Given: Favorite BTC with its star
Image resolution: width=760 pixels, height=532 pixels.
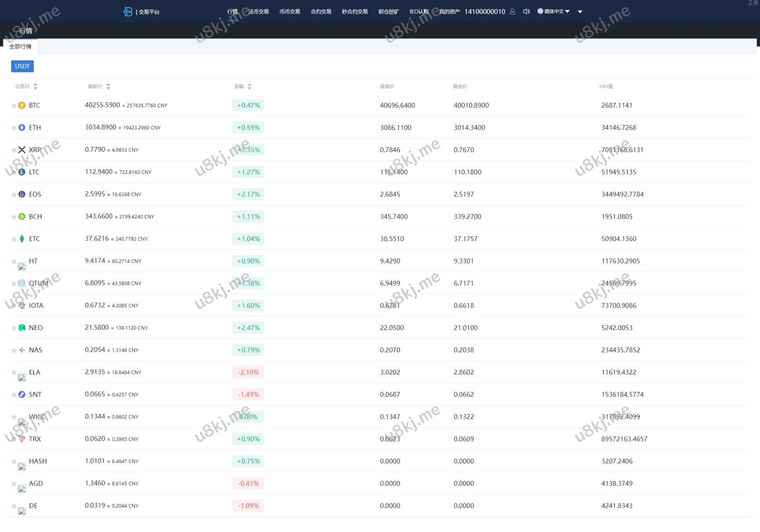Looking at the screenshot, I should 14,105.
